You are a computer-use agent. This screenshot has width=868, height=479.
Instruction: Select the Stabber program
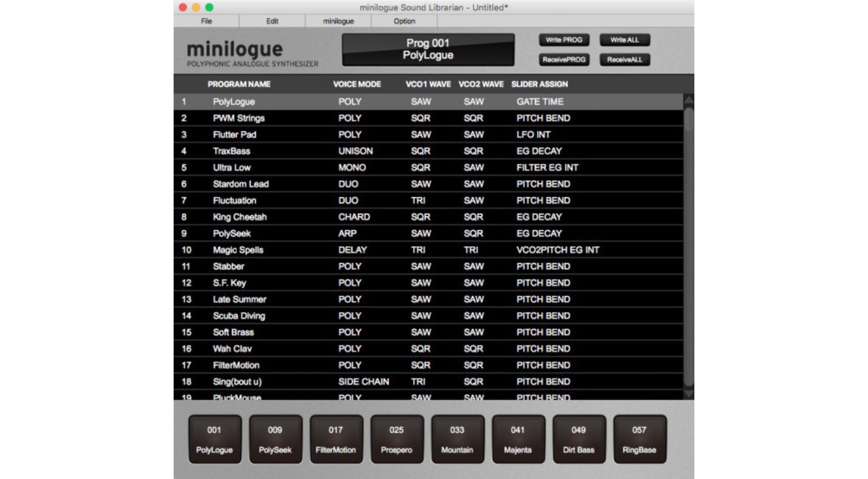pyautogui.click(x=428, y=266)
